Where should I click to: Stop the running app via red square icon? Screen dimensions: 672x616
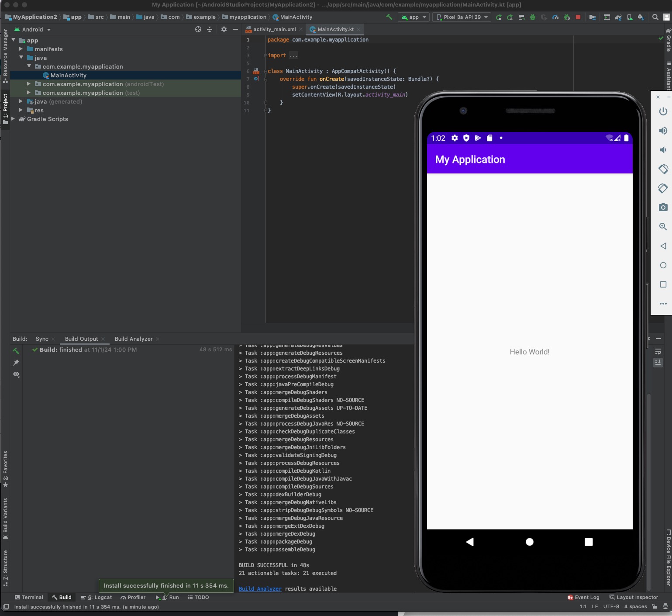click(579, 17)
